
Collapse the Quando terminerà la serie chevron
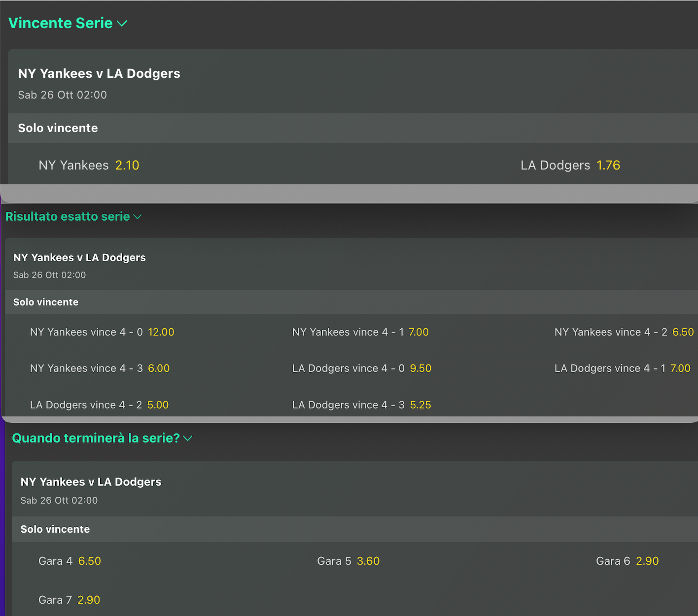pos(188,438)
